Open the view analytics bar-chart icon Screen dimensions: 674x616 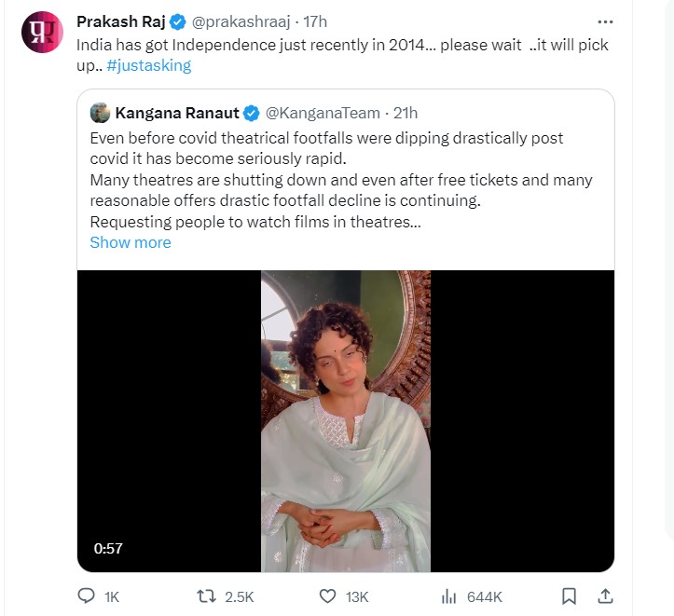447,595
